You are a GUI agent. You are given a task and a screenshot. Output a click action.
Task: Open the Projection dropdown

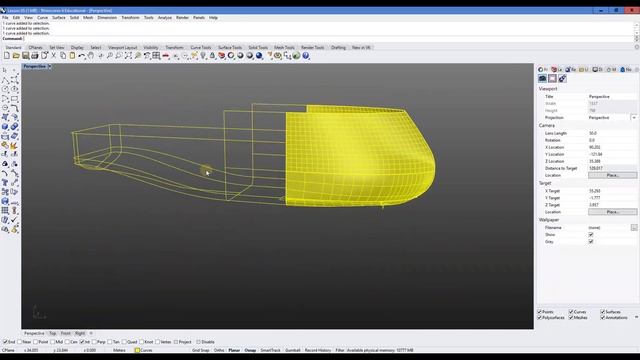[x=633, y=118]
